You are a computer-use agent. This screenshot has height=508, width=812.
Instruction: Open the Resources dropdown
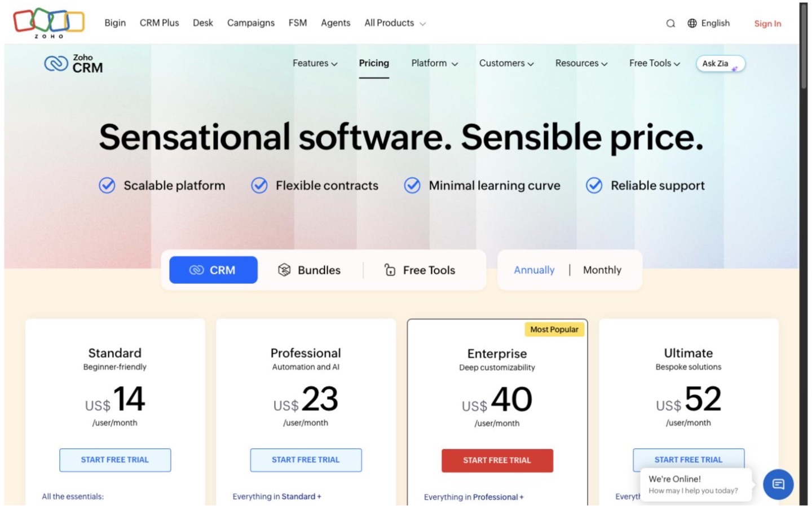coord(581,63)
